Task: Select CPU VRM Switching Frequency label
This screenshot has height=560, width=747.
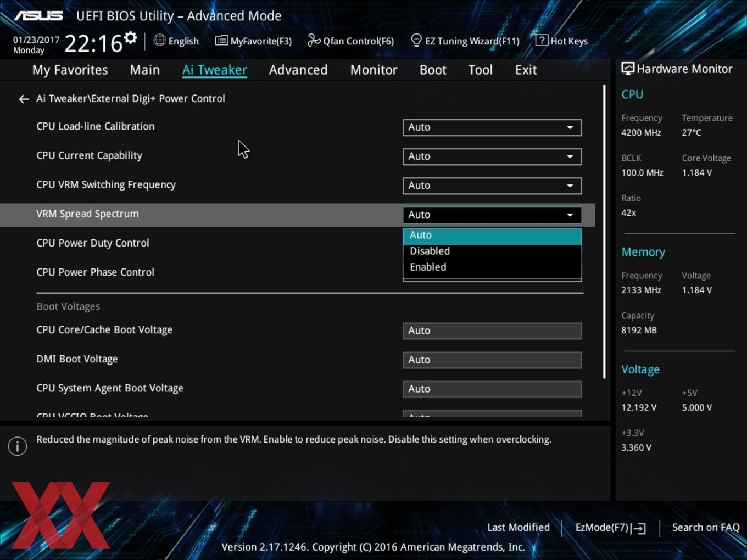Action: pos(106,184)
